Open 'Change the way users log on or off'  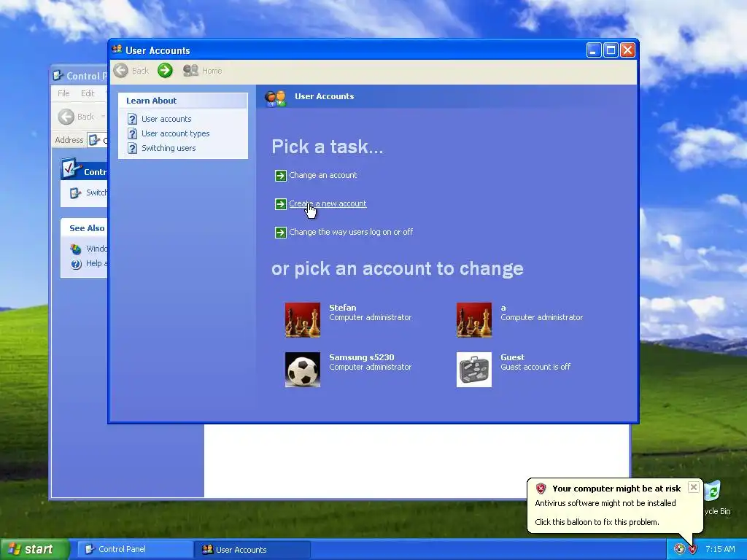coord(351,232)
